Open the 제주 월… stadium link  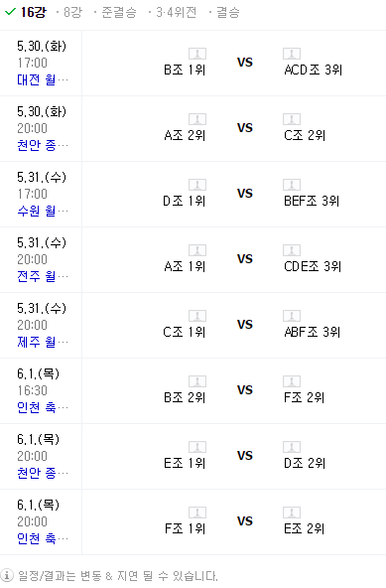tap(43, 342)
